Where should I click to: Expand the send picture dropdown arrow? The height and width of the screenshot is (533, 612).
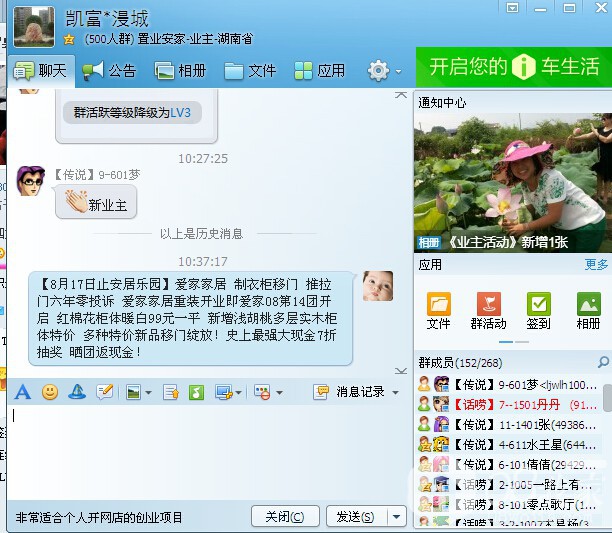(148, 393)
